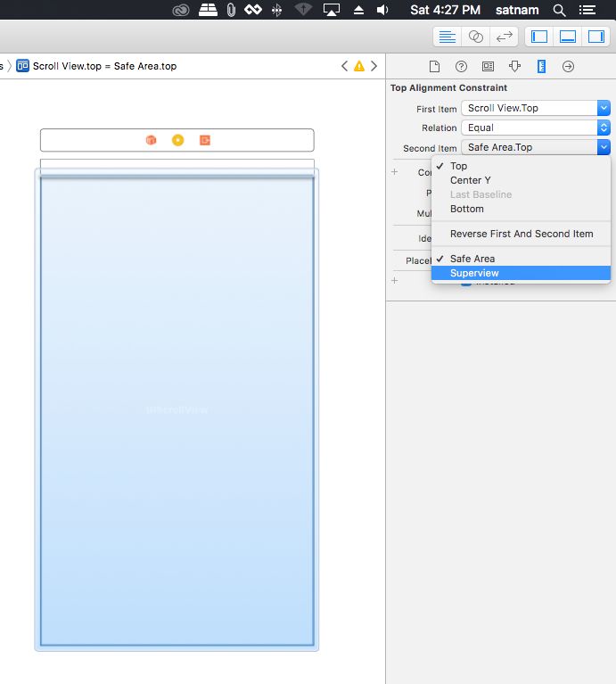Open Spotlight search in menu bar
The width and height of the screenshot is (616, 684).
[x=559, y=10]
